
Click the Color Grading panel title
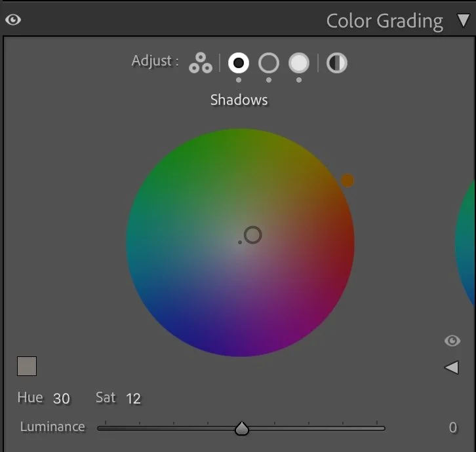385,21
